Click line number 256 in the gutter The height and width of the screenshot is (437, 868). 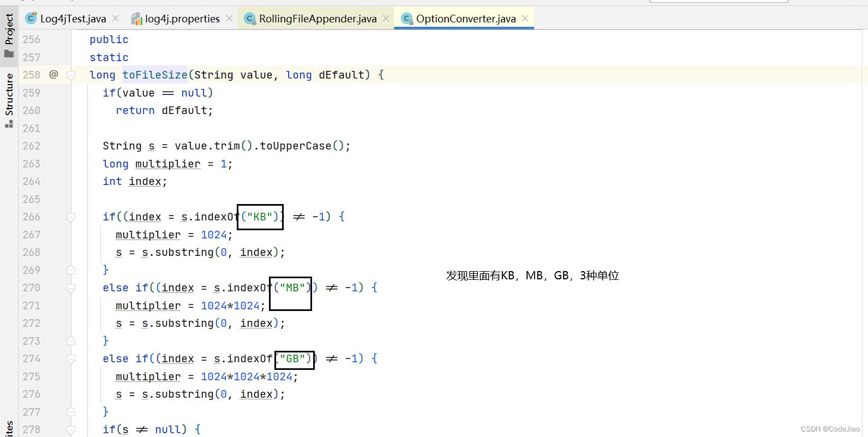pos(32,39)
